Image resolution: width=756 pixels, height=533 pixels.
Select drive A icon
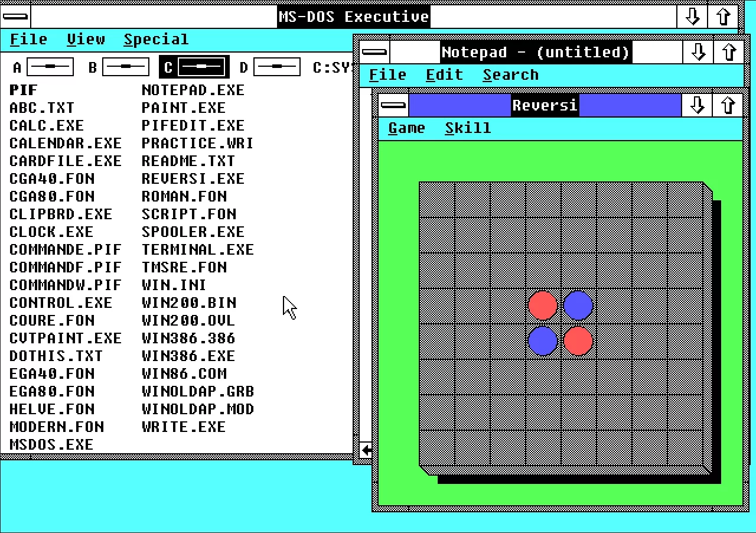tap(43, 67)
